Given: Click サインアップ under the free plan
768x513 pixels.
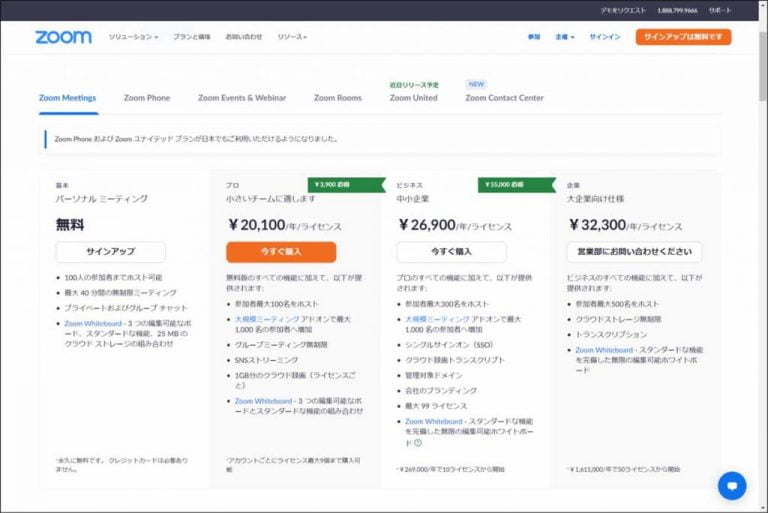Looking at the screenshot, I should (x=110, y=252).
